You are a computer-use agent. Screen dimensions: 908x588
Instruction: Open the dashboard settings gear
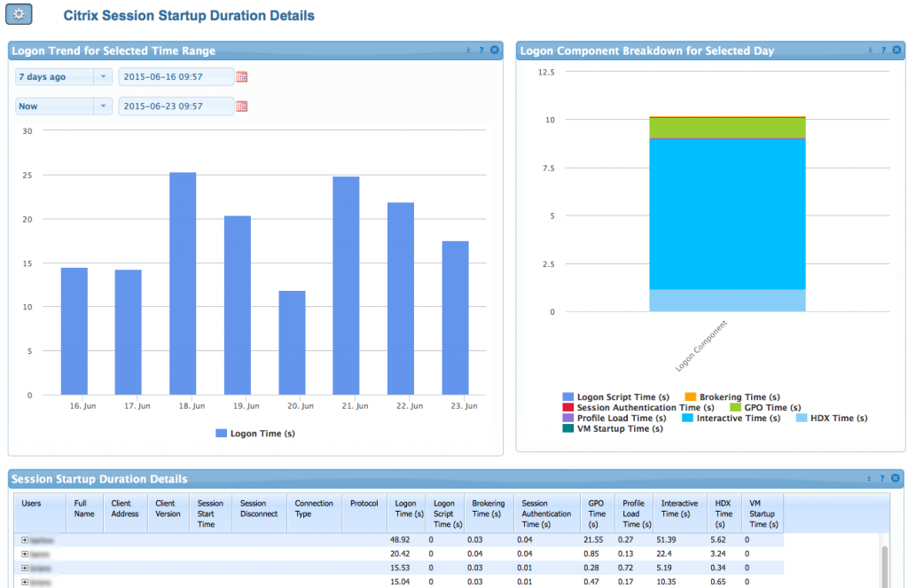coord(19,14)
